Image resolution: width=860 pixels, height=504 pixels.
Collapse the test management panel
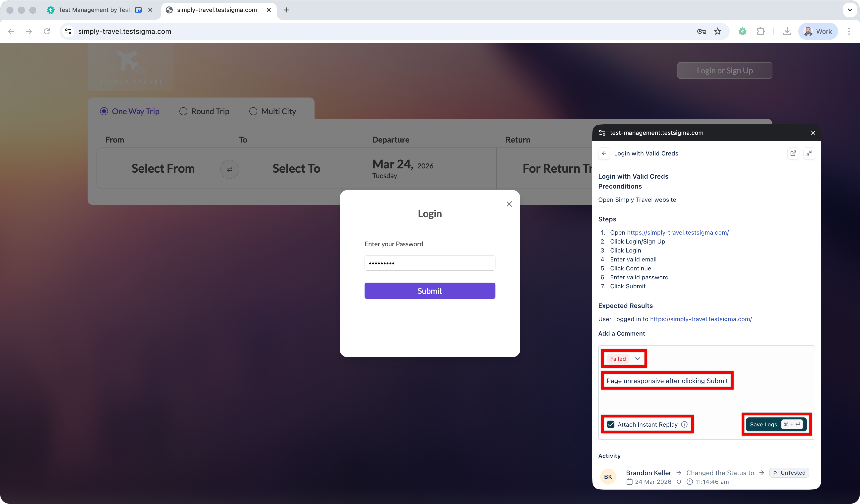(809, 153)
